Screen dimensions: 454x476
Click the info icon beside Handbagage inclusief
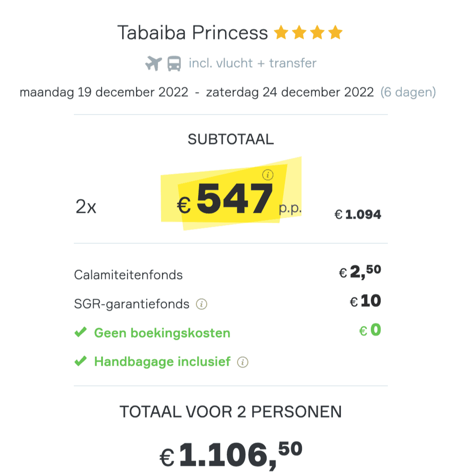click(242, 362)
